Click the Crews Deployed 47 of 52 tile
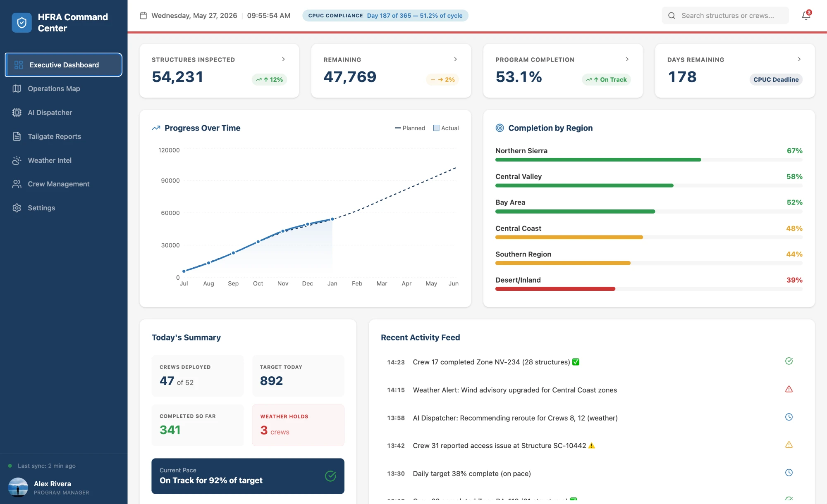The image size is (827, 504). 198,376
